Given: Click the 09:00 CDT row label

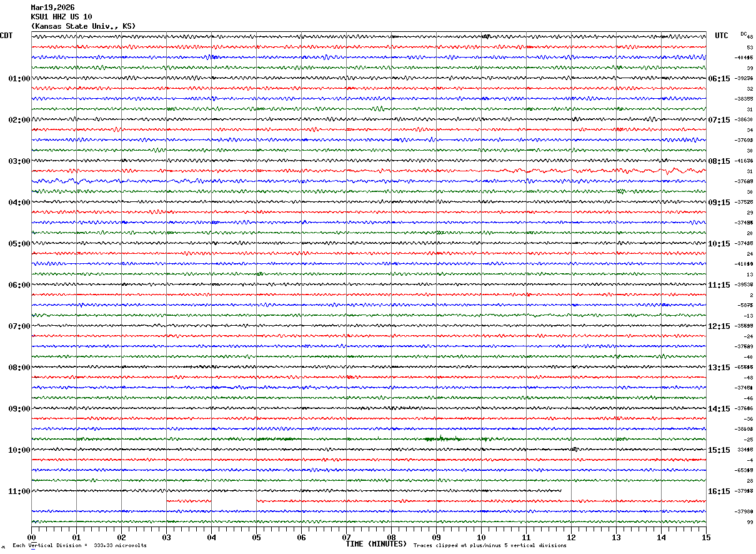Looking at the screenshot, I should point(19,409).
